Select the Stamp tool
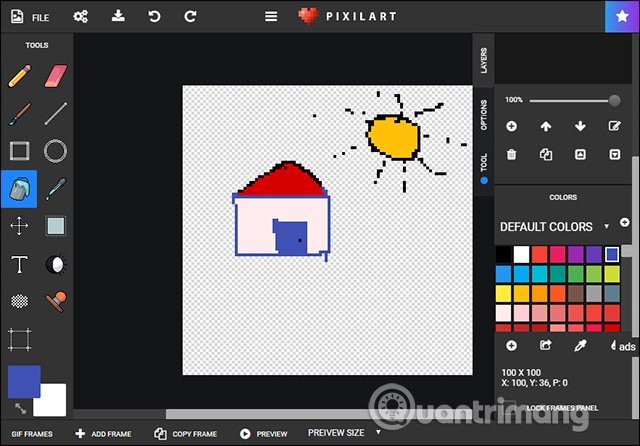This screenshot has width=640, height=446. point(55,301)
